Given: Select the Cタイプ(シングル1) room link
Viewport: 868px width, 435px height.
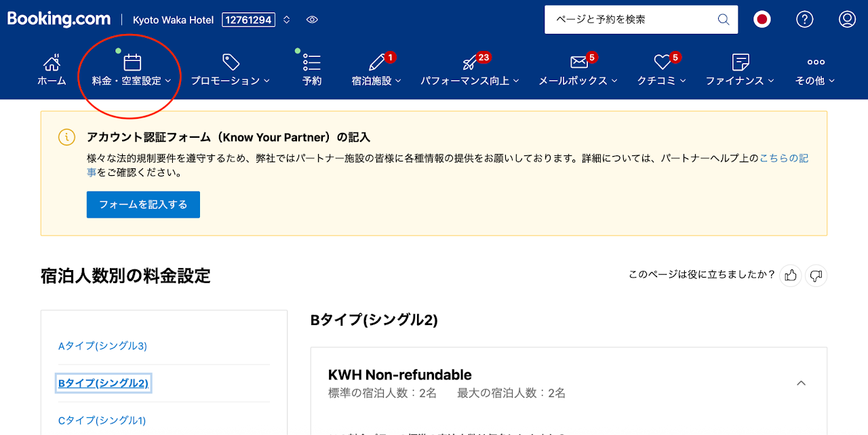Looking at the screenshot, I should coord(102,420).
